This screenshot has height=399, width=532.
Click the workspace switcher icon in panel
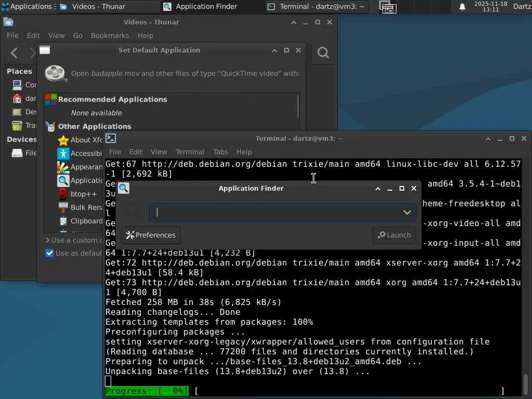388,7
